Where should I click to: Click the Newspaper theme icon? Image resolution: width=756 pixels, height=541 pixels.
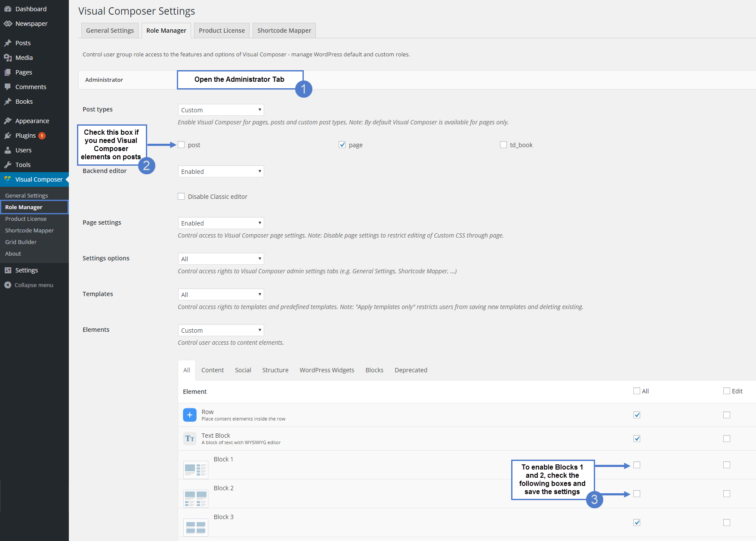[8, 24]
